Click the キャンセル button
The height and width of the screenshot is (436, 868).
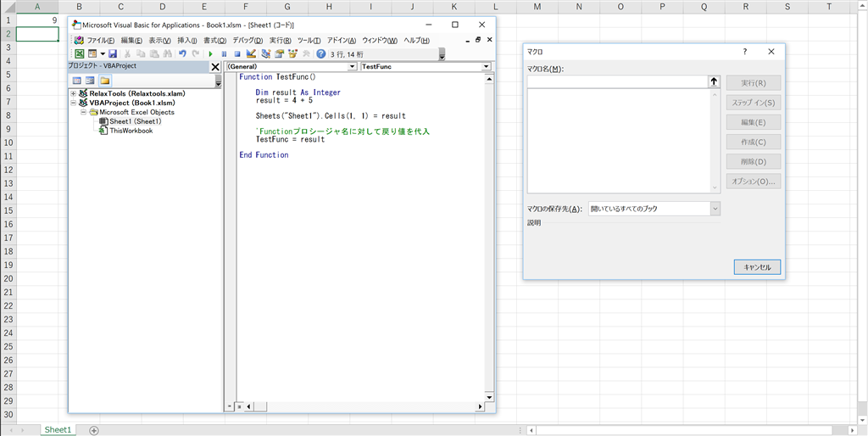(757, 267)
